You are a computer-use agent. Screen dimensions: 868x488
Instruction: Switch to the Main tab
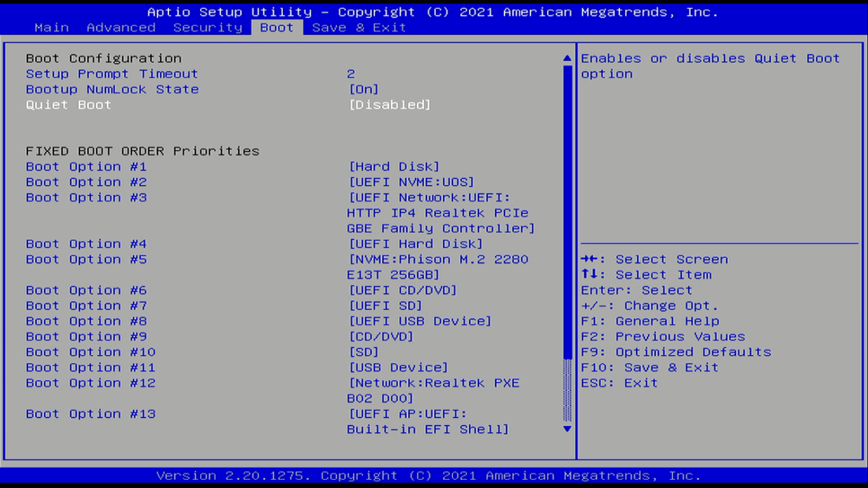click(x=51, y=27)
